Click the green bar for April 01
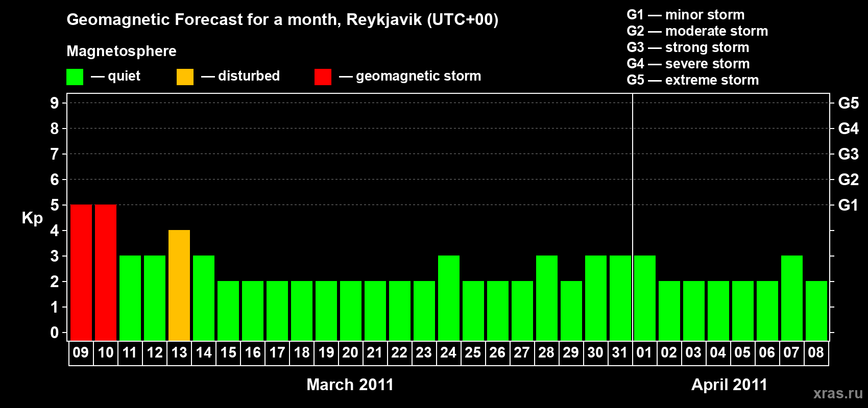This screenshot has height=408, width=868. [645, 298]
